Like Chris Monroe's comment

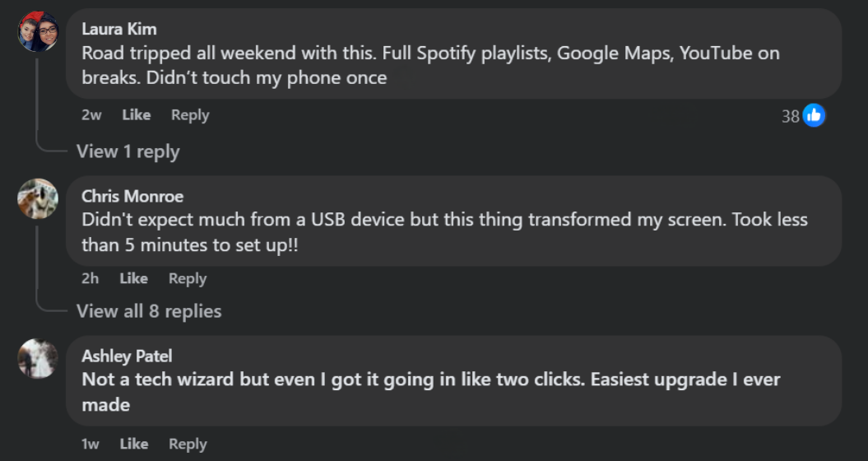[x=133, y=278]
